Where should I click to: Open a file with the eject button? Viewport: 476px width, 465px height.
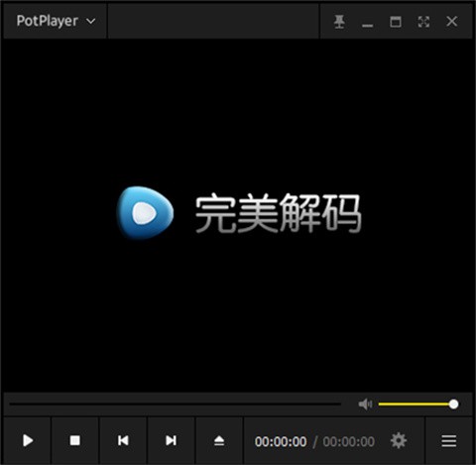pyautogui.click(x=219, y=440)
